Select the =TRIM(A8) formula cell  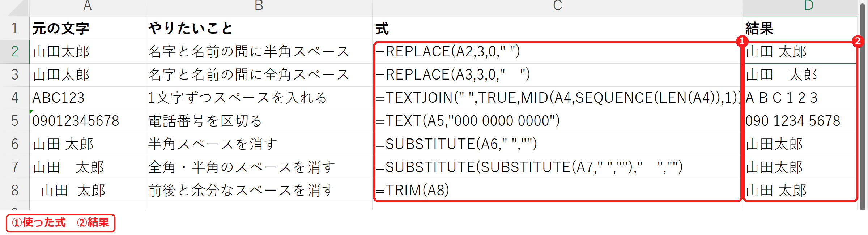557,191
